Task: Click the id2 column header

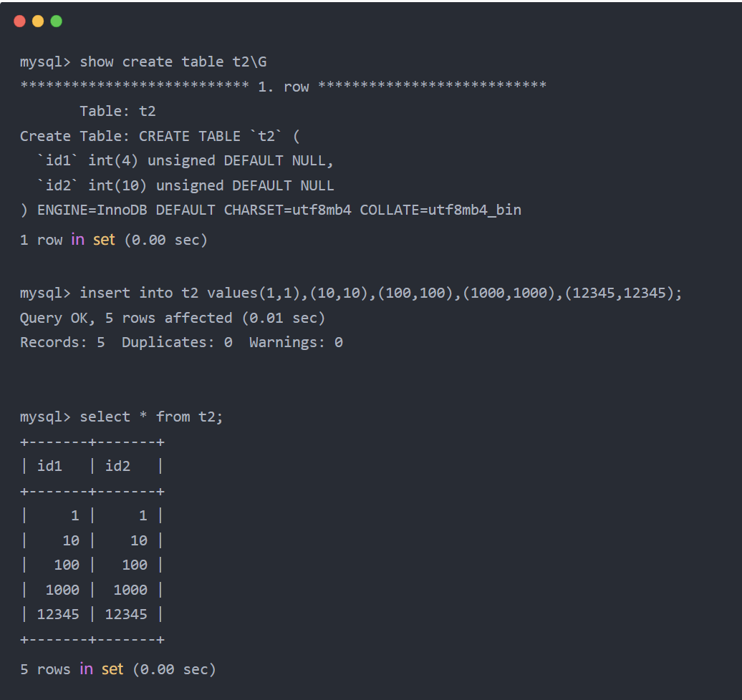Action: click(118, 467)
